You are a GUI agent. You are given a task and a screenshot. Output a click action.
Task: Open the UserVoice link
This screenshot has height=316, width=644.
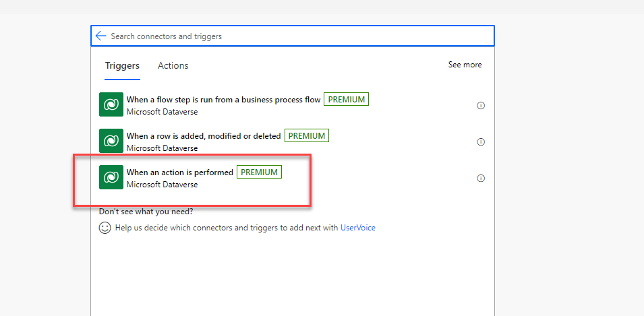(357, 228)
